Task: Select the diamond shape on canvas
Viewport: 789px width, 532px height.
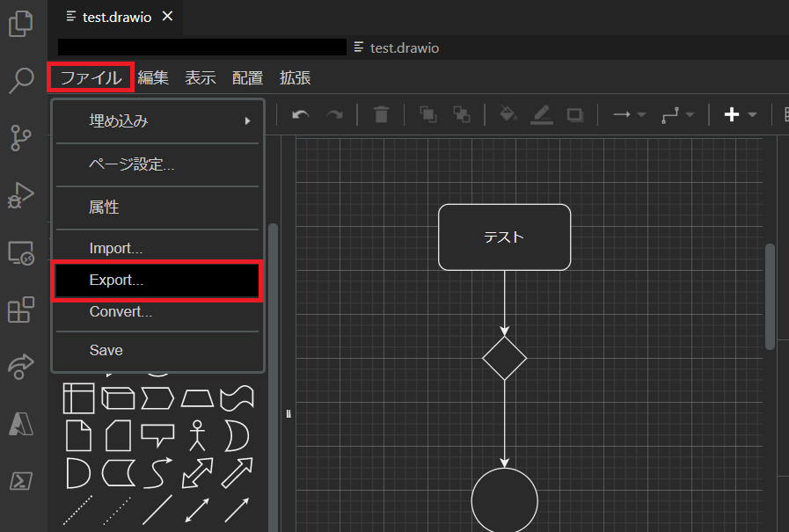Action: (504, 359)
